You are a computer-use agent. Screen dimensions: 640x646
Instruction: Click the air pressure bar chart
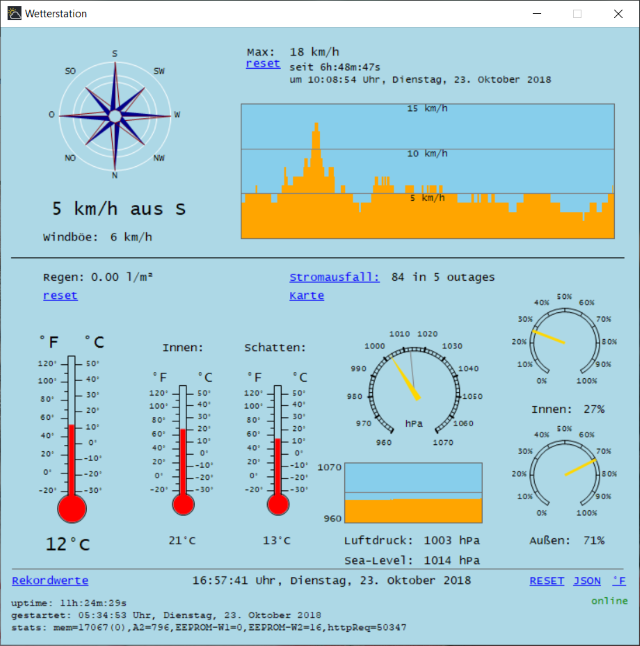413,492
